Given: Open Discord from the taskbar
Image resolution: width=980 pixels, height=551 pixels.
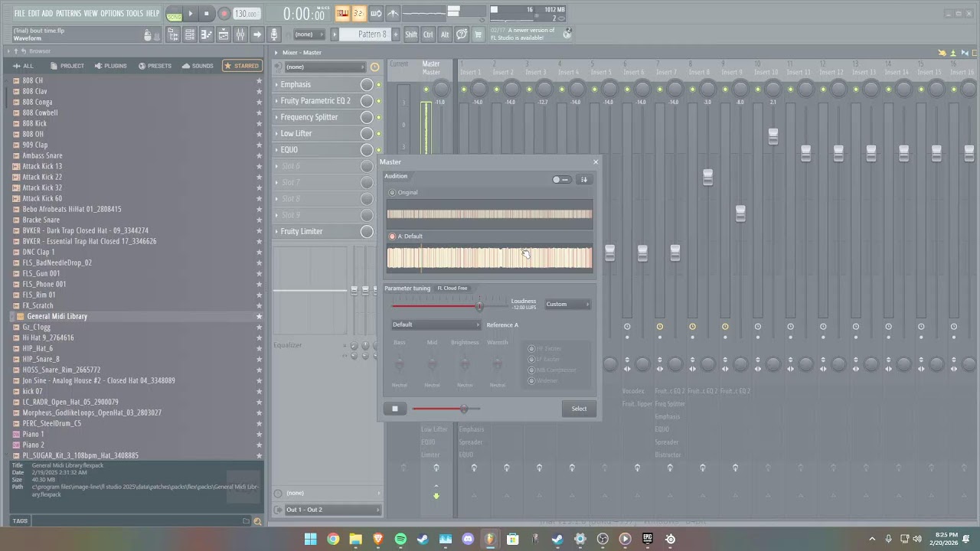Looking at the screenshot, I should pyautogui.click(x=468, y=539).
